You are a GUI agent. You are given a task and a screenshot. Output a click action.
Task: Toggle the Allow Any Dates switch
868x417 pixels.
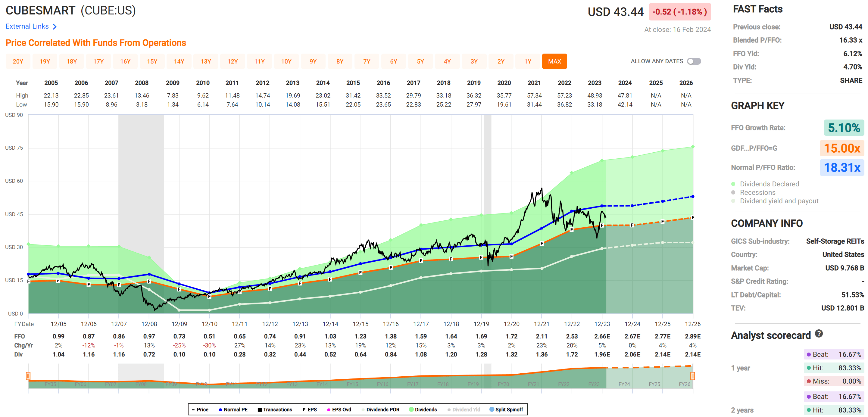(x=694, y=61)
